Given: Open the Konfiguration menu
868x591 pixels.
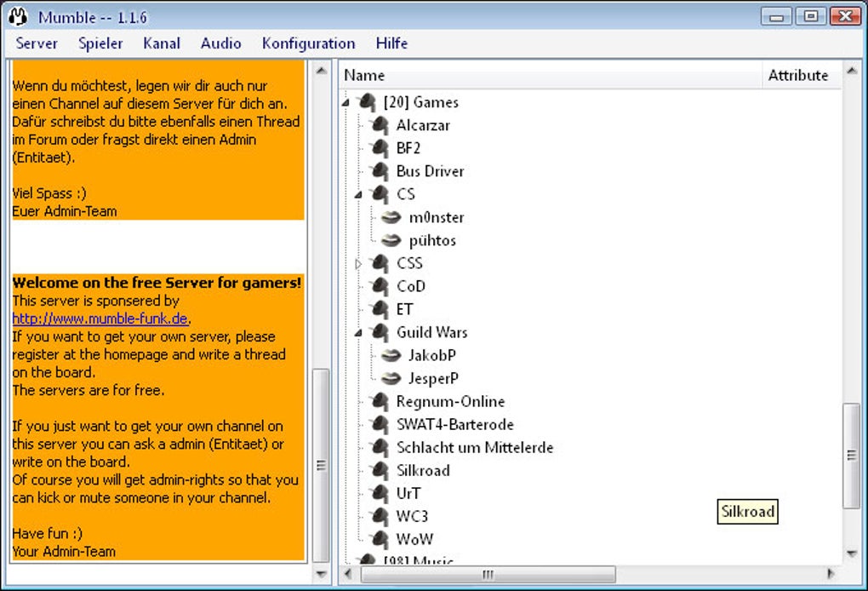Looking at the screenshot, I should 308,43.
